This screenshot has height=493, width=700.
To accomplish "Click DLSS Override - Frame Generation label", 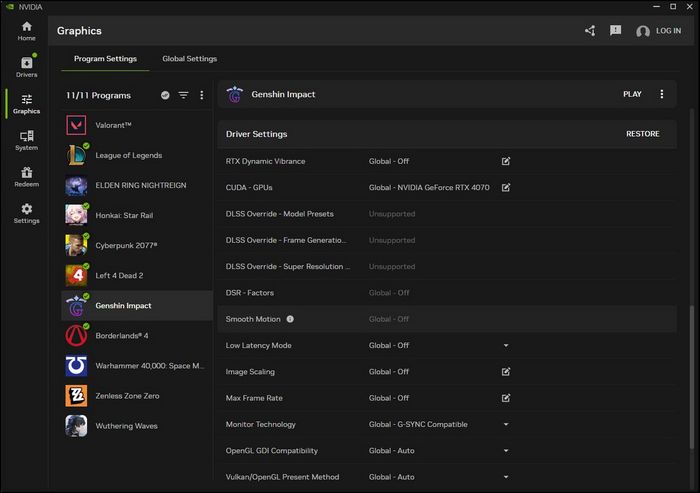I will 286,240.
